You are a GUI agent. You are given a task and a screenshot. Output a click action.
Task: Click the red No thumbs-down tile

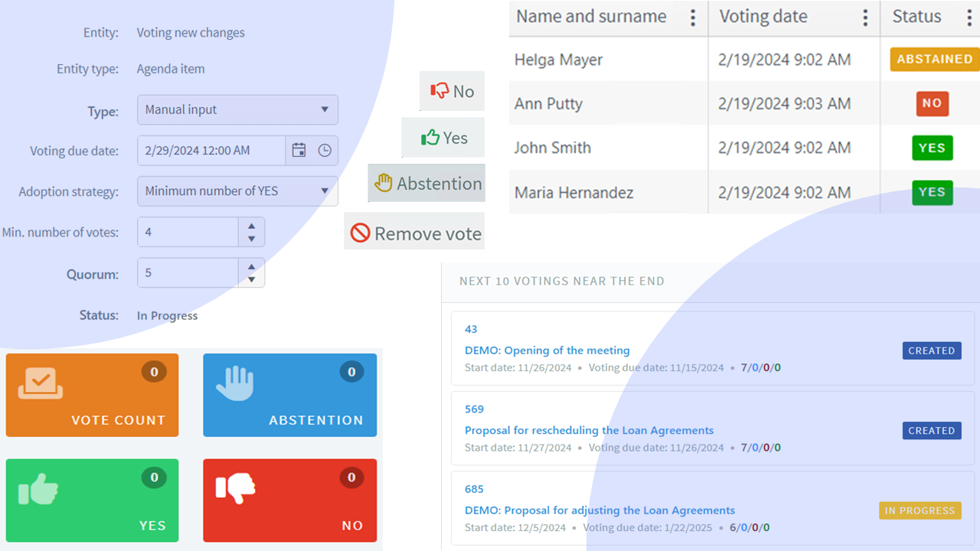pyautogui.click(x=289, y=500)
